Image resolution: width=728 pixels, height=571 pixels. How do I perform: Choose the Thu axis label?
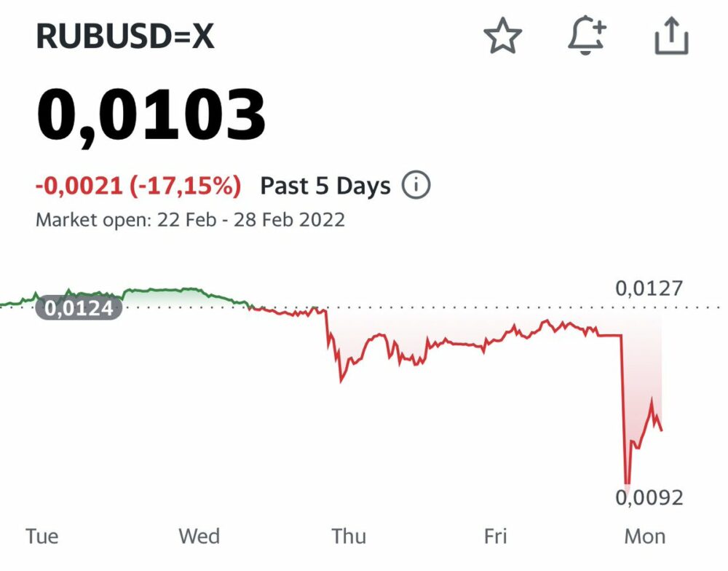coord(349,536)
